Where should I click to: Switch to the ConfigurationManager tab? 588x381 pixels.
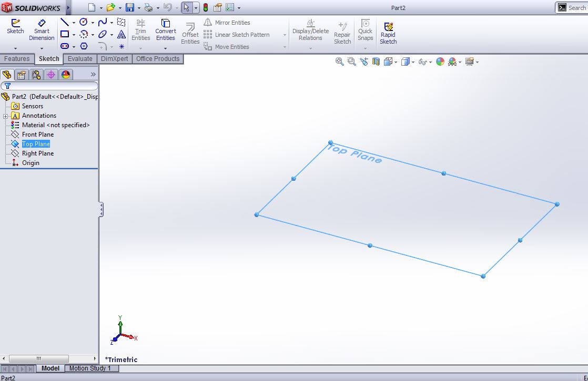(x=36, y=74)
